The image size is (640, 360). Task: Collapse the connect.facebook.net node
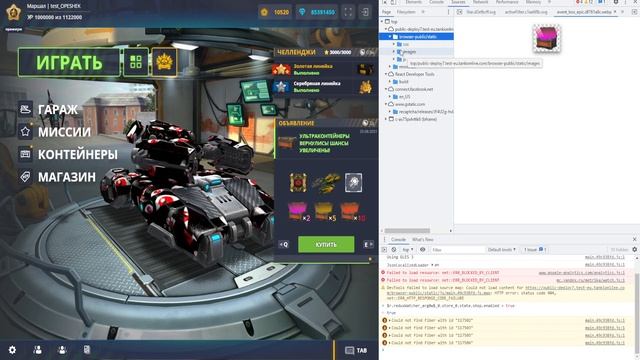(386, 89)
